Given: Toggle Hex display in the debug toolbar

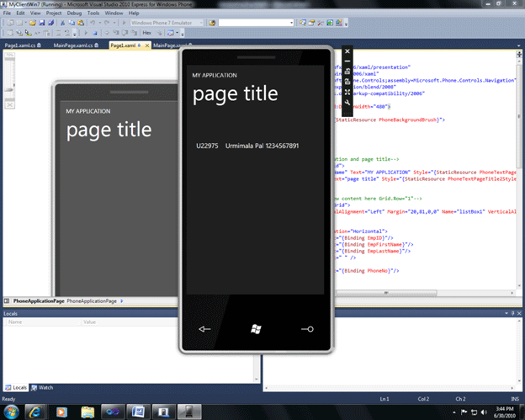Looking at the screenshot, I should point(147,32).
